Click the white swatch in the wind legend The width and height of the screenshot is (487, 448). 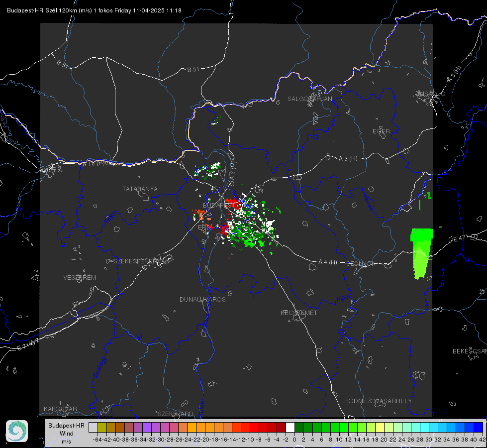pos(290,428)
